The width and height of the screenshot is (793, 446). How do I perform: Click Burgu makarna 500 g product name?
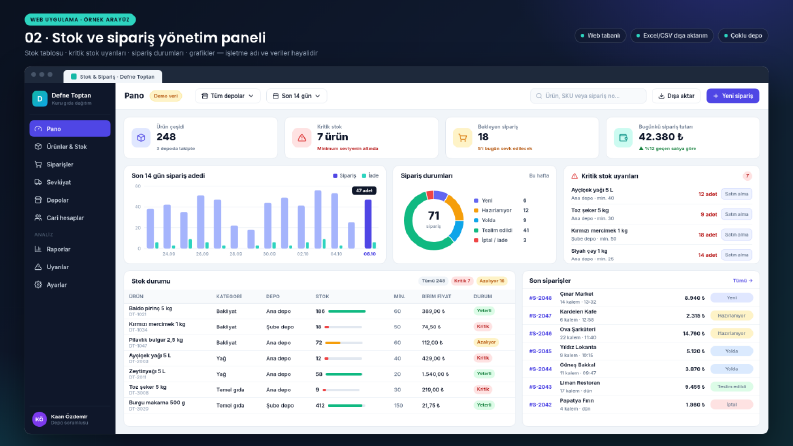click(x=157, y=403)
